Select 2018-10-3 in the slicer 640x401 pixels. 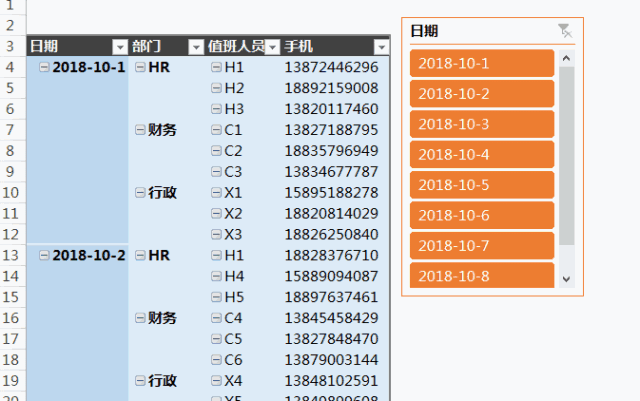[x=482, y=124]
